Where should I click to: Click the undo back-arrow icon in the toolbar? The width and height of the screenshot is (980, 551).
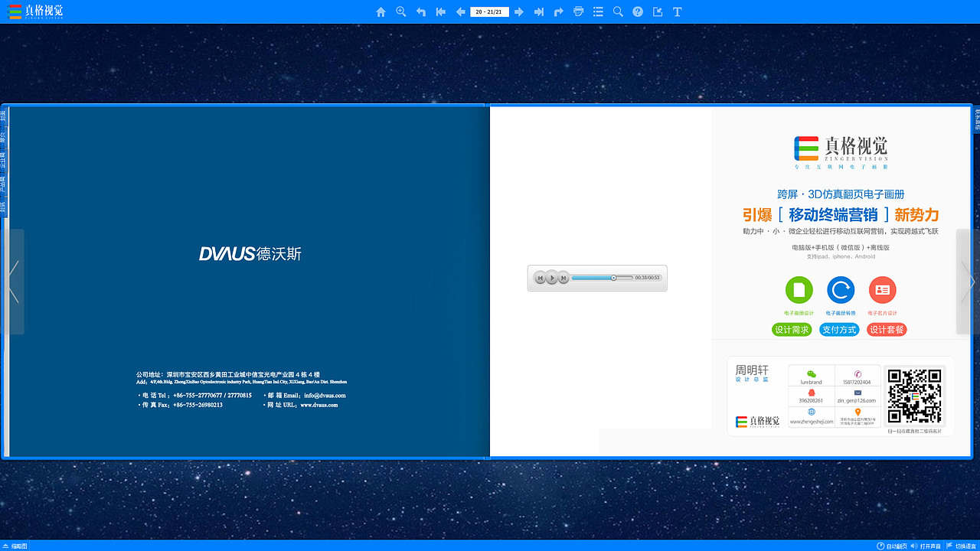click(x=420, y=11)
